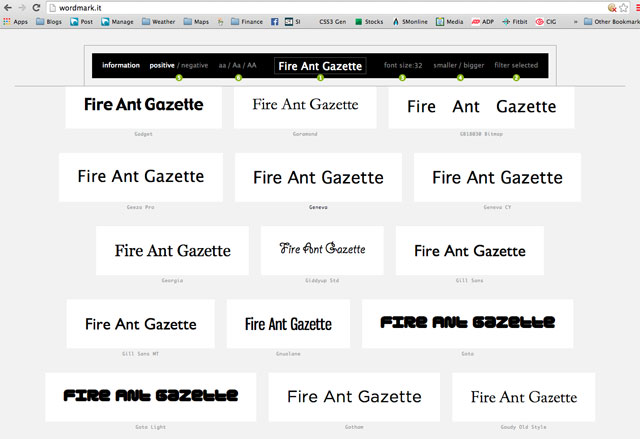Click the wordmark.it address bar
The width and height of the screenshot is (640, 439).
pos(327,8)
